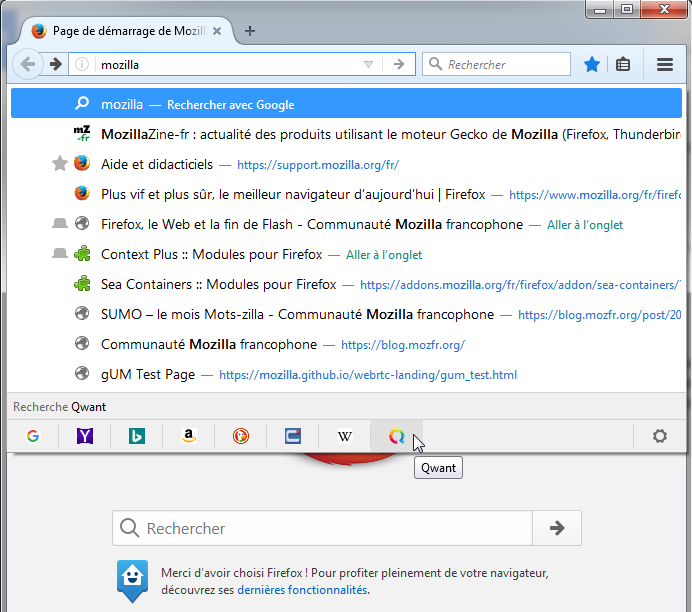Expand the address bar history dropdown
This screenshot has width=692, height=612.
368,64
